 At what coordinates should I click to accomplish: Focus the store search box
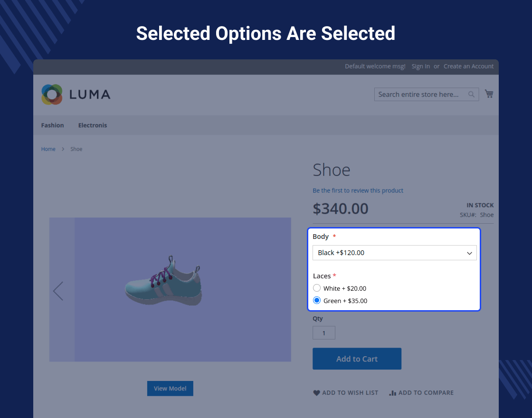(419, 95)
